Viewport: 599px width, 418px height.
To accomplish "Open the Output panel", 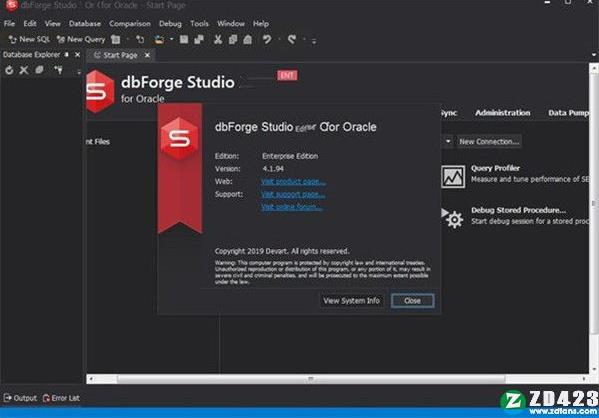I will [x=20, y=398].
